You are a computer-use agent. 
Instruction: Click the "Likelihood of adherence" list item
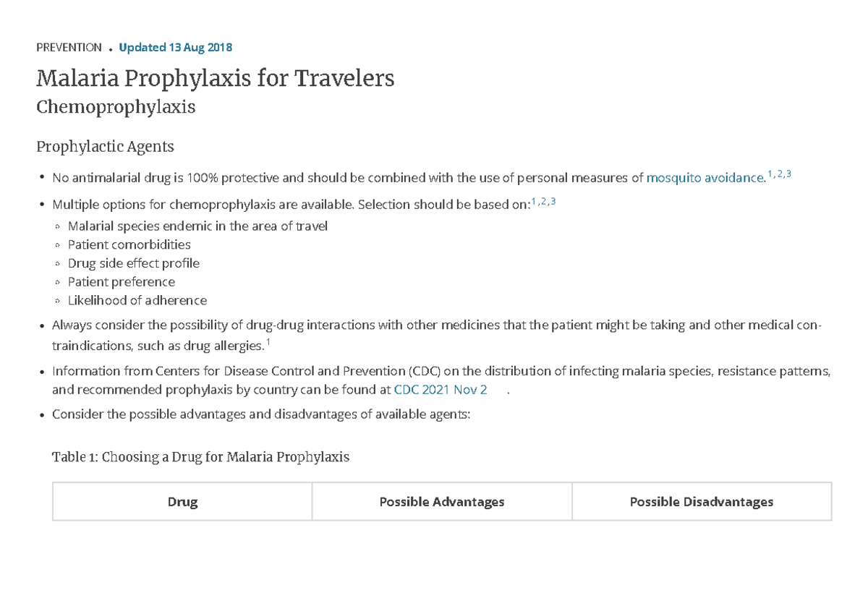(137, 300)
